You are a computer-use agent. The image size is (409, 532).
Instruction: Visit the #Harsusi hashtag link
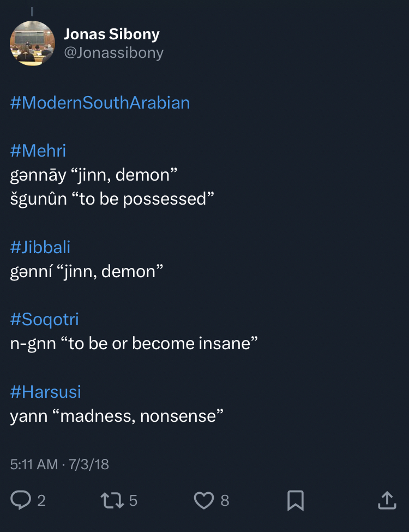click(x=46, y=392)
